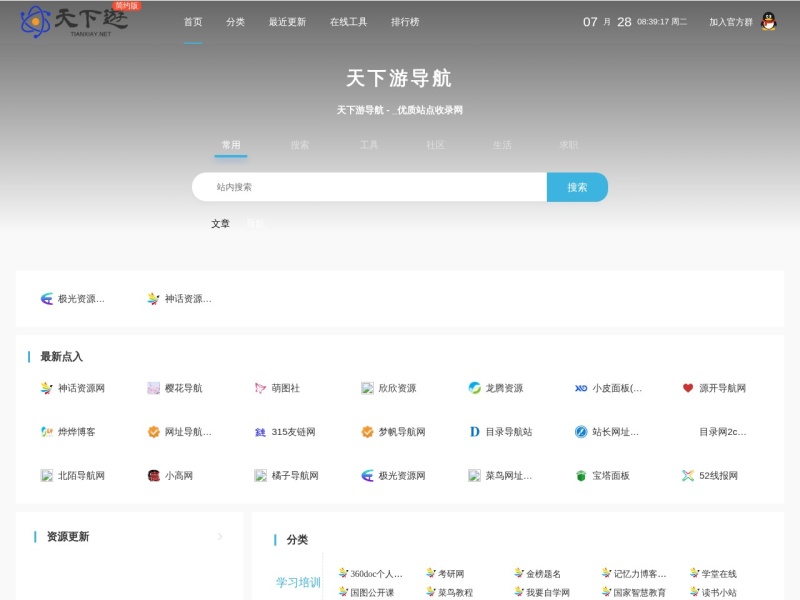Screen dimensions: 800x600
Task: Click the 北陌导航网 site icon
Action: pos(46,476)
